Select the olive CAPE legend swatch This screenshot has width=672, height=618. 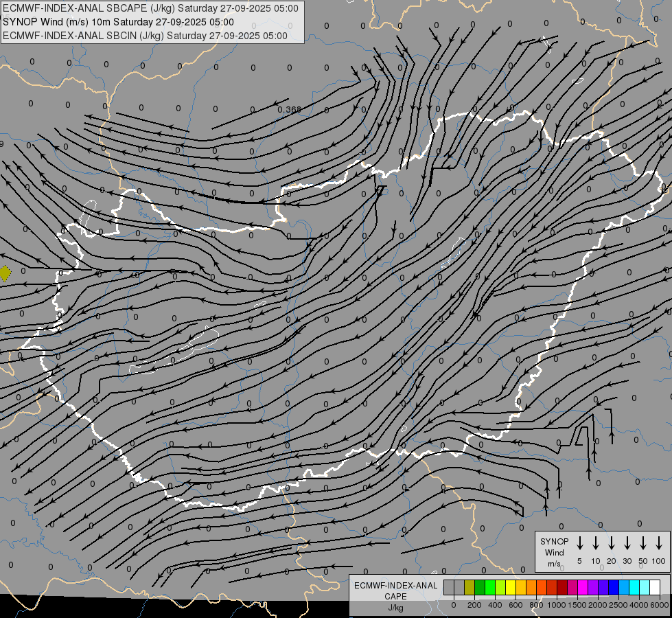(470, 588)
